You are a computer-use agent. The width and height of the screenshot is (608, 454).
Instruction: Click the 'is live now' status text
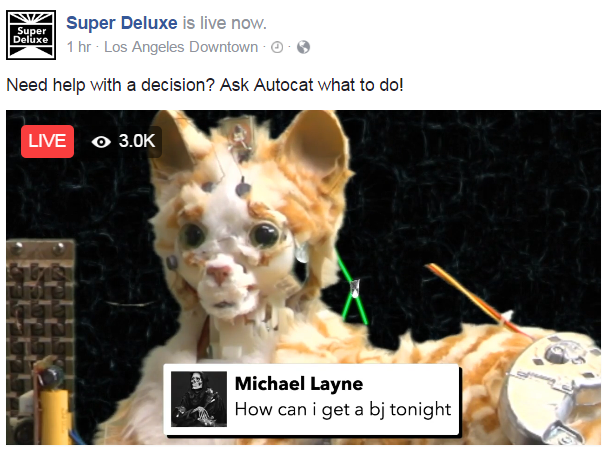225,23
